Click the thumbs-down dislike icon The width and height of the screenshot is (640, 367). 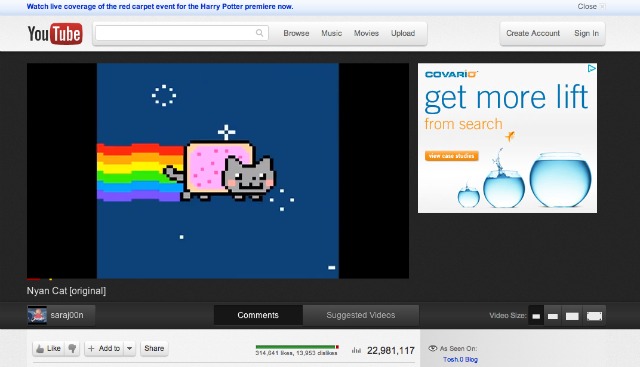[72, 348]
